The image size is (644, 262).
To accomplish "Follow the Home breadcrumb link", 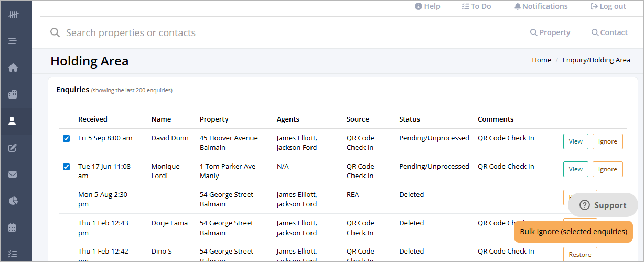I will (541, 60).
